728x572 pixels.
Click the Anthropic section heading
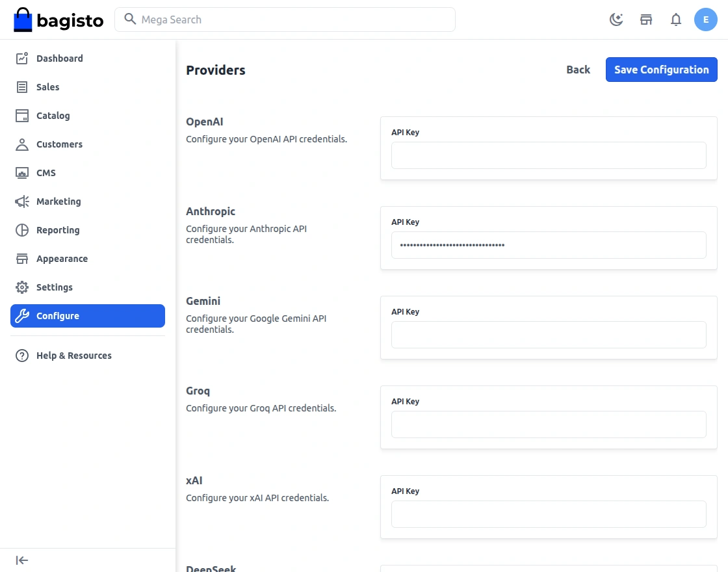[211, 211]
